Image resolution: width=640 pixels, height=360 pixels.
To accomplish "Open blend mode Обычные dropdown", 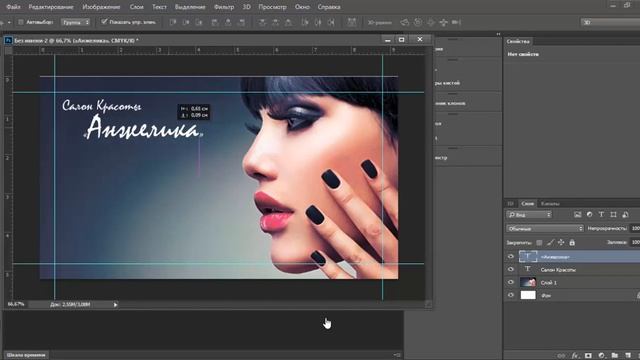I will point(545,229).
